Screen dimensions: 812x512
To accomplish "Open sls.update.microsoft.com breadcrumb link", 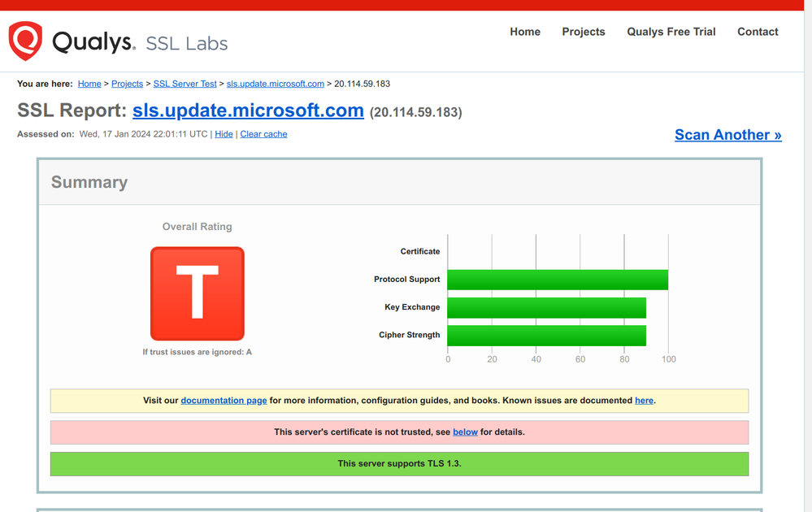I will (x=276, y=84).
